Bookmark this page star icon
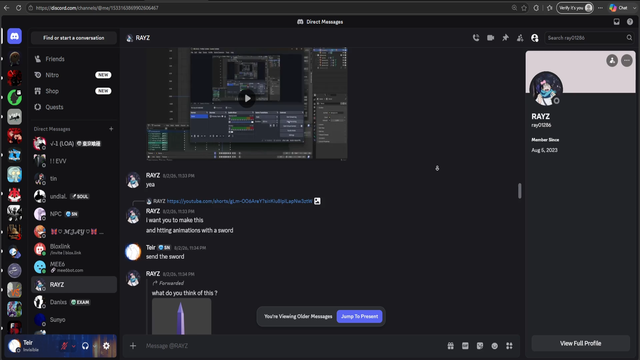 tap(524, 8)
